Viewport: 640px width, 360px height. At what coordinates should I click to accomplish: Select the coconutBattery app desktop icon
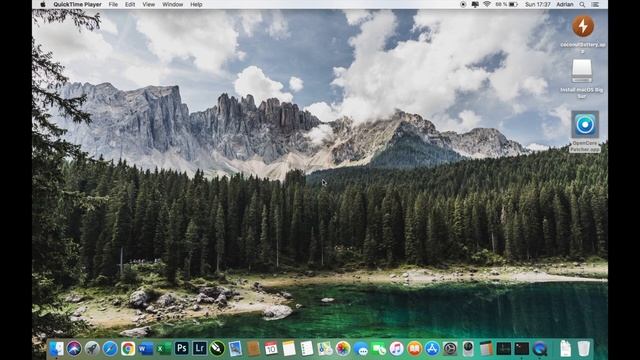coord(583,26)
